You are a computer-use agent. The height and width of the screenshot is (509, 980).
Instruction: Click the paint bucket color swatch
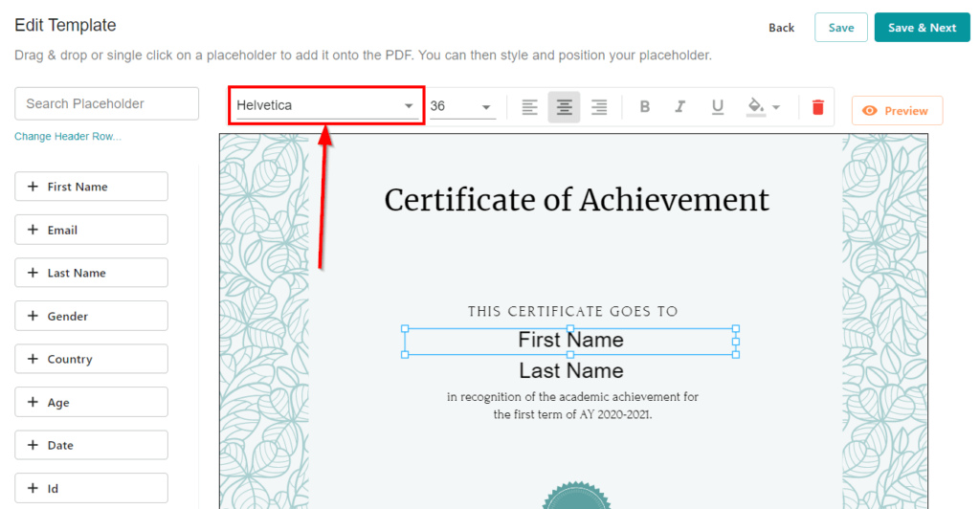(x=756, y=106)
